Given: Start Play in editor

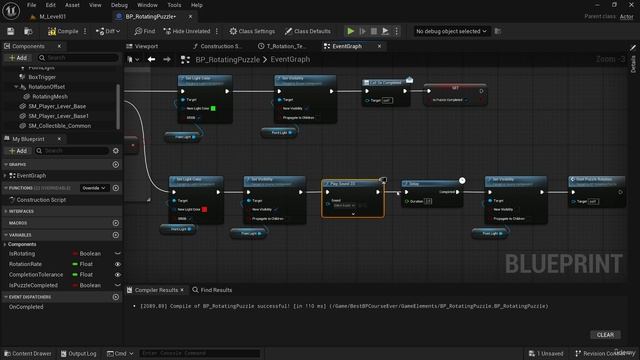Looking at the screenshot, I should 351,31.
